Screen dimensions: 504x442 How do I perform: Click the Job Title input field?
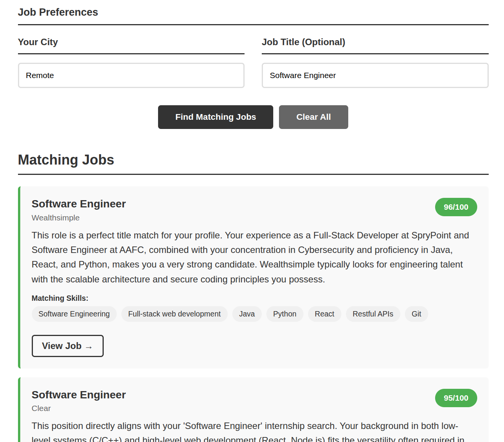pyautogui.click(x=375, y=75)
